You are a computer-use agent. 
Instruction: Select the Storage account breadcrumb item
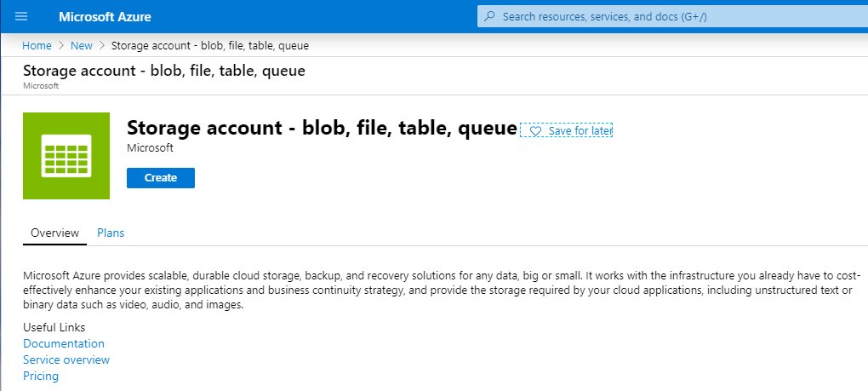pyautogui.click(x=209, y=45)
